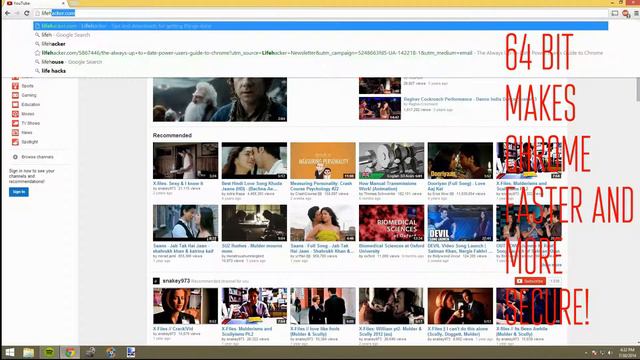This screenshot has height=360, width=640.
Task: Play 'X-files: Sexy & I know it' thumbnail
Action: [185, 160]
